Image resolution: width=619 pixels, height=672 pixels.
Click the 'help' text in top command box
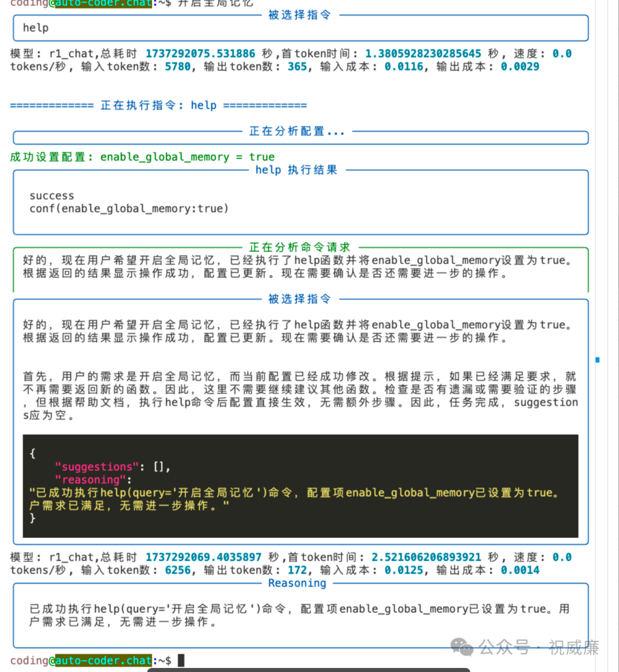point(36,28)
